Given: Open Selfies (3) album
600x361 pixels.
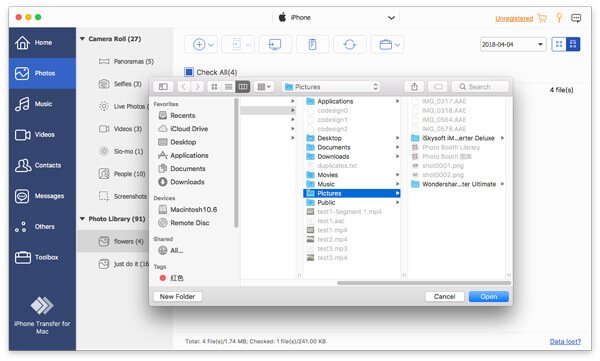Looking at the screenshot, I should pos(127,83).
